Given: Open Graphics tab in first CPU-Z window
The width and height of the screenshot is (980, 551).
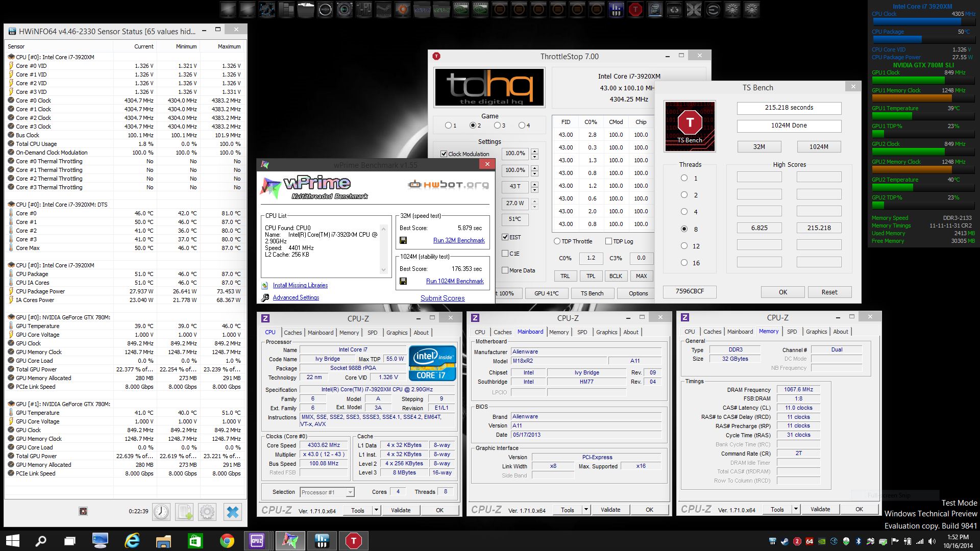Looking at the screenshot, I should tap(397, 333).
